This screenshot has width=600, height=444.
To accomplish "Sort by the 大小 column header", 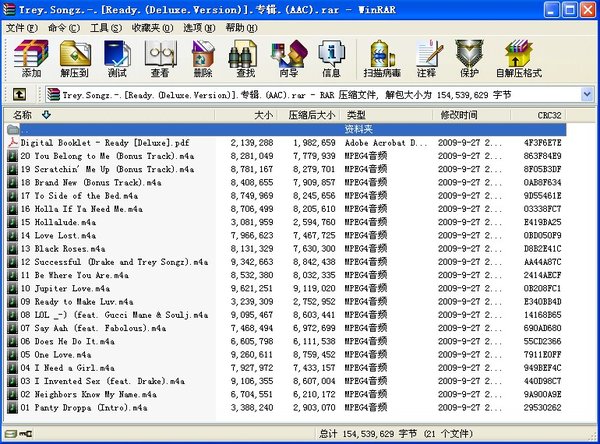I will 246,115.
